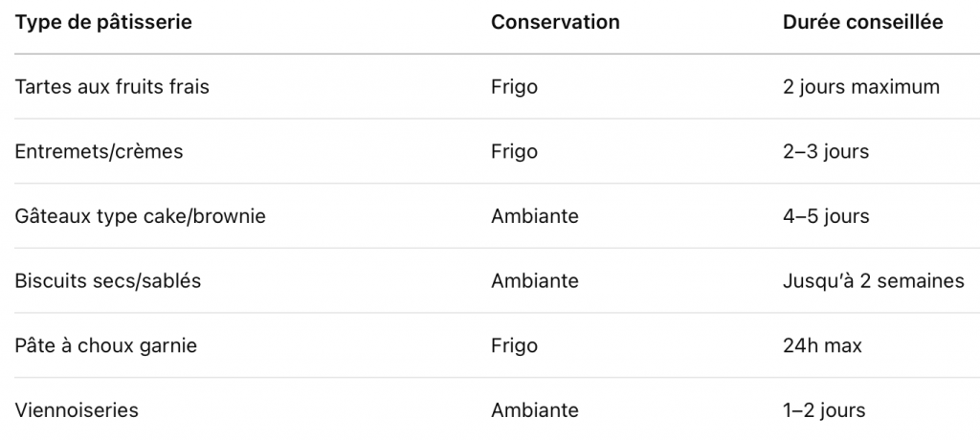This screenshot has height=440, width=980.
Task: Select the "4–5 jours" duration cell
Action: point(826,216)
